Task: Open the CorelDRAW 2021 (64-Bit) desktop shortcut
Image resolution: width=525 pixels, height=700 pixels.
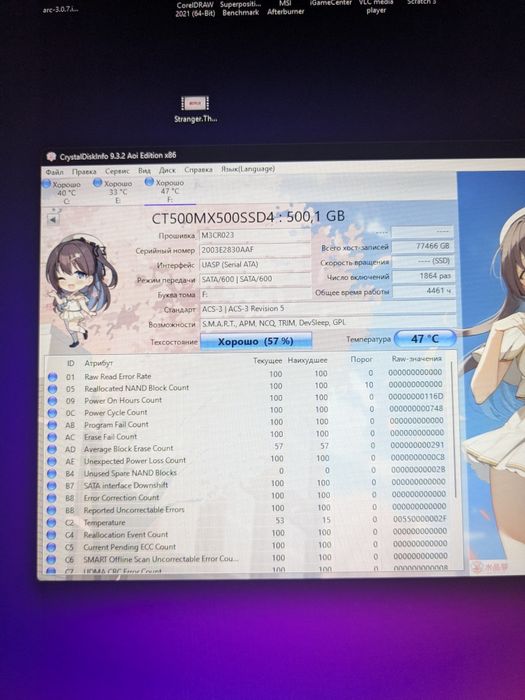Action: [195, 8]
